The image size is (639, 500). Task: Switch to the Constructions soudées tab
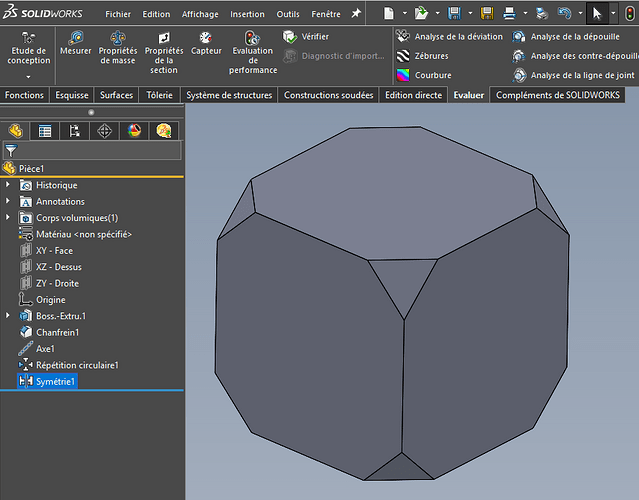328,95
